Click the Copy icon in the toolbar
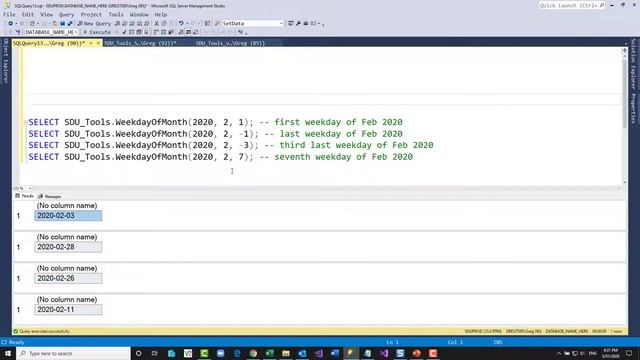Viewport: 640px width, 360px height. [164, 23]
